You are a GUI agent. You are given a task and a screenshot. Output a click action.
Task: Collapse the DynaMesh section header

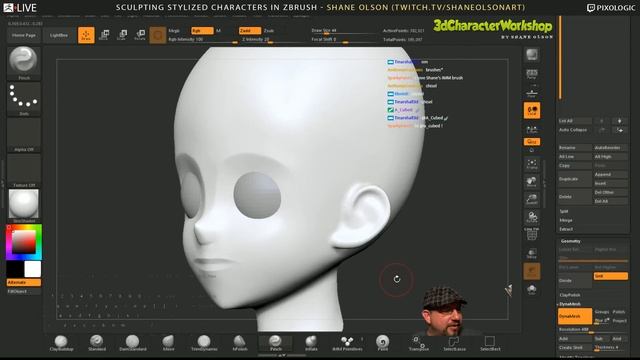point(569,304)
